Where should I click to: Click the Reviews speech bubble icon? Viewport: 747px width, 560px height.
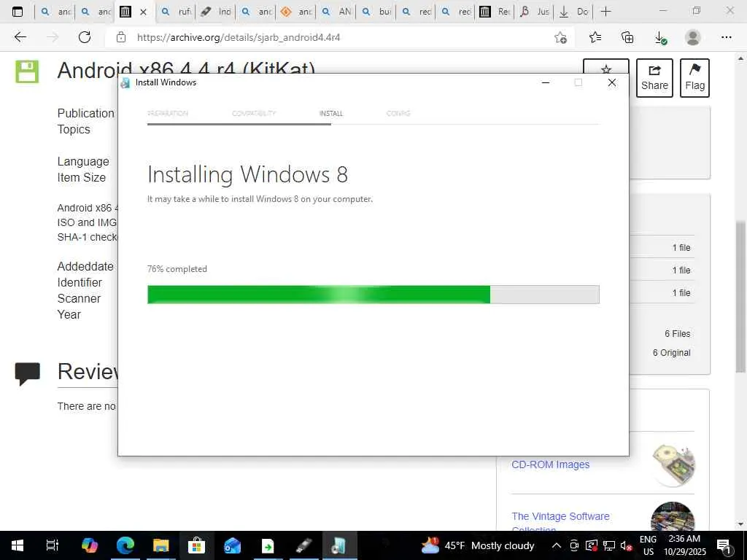27,373
